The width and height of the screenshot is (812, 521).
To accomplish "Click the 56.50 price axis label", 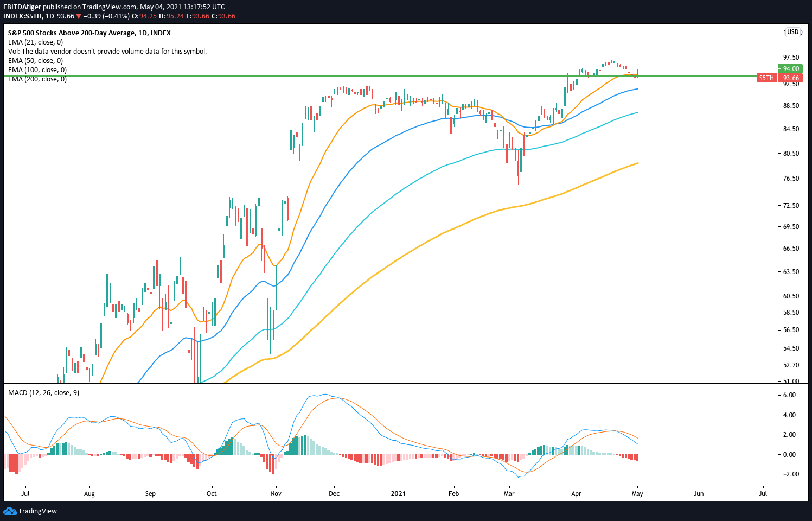I will (x=791, y=330).
